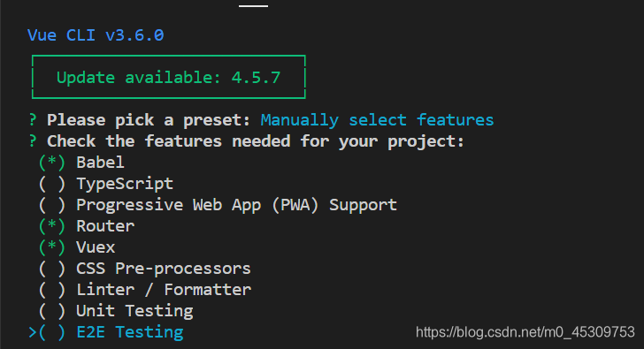Check Progressive Web App (PWA) Support
The width and height of the screenshot is (644, 349).
click(52, 205)
